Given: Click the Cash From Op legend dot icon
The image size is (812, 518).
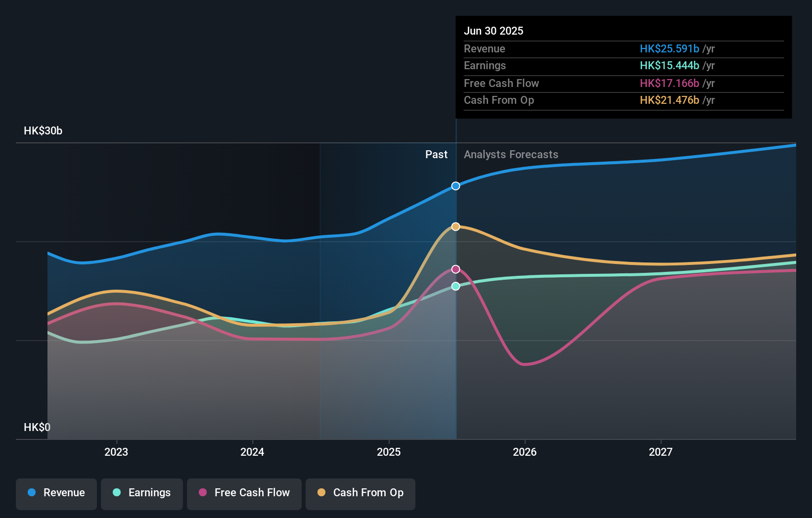Looking at the screenshot, I should pos(321,493).
